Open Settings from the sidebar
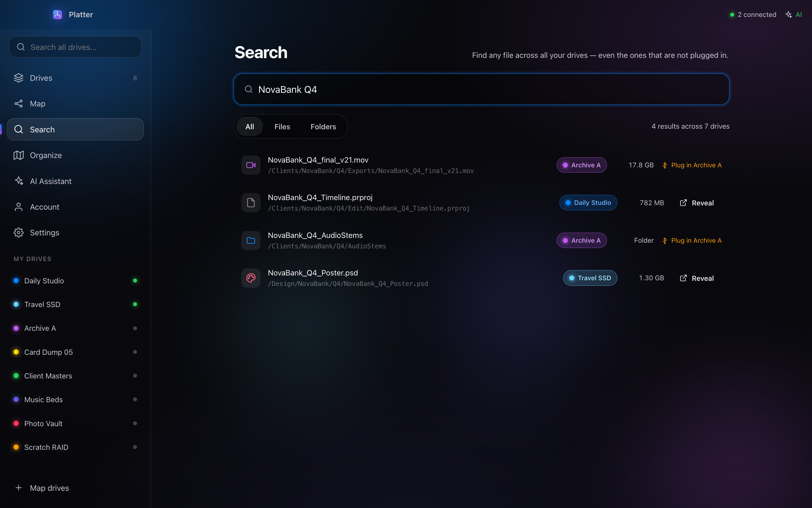 coord(75,233)
